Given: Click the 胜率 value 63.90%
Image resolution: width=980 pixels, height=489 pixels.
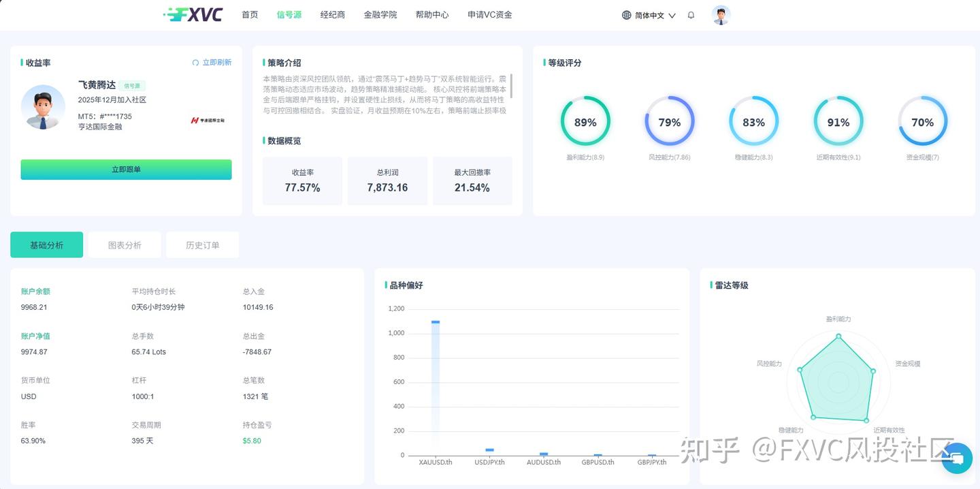Looking at the screenshot, I should (x=33, y=441).
